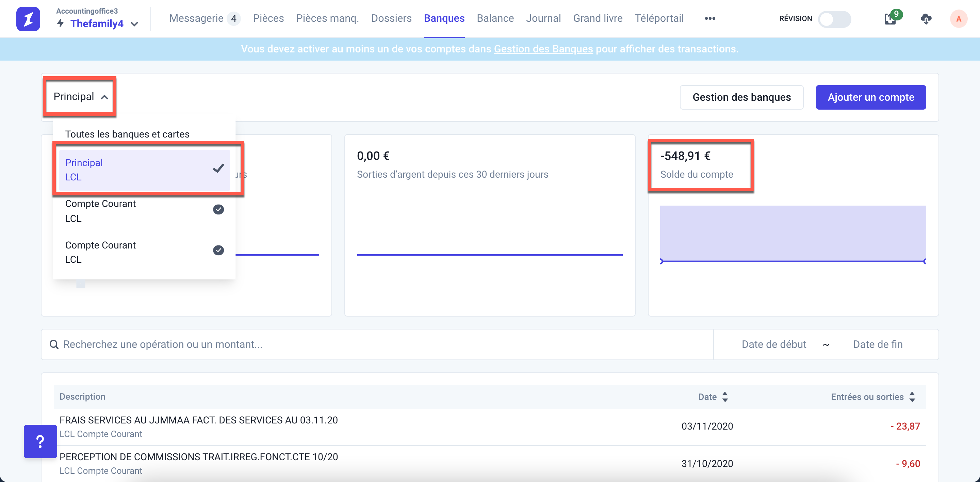
Task: Toggle the RÉVISION switch
Action: [834, 19]
